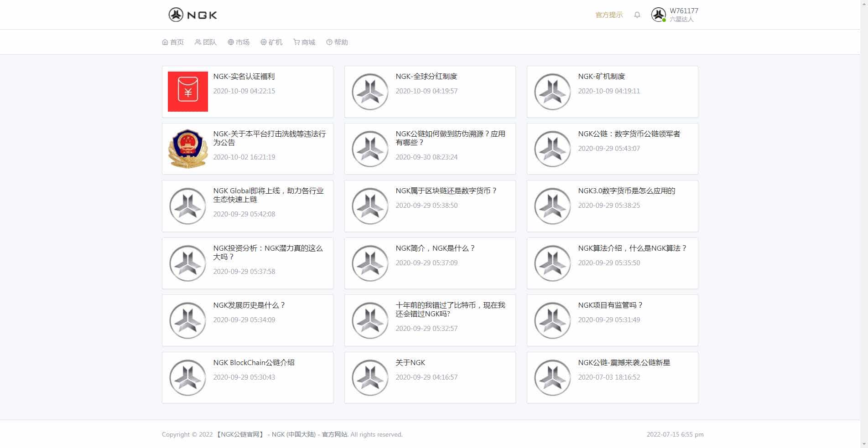Click the W761177 username

[684, 11]
